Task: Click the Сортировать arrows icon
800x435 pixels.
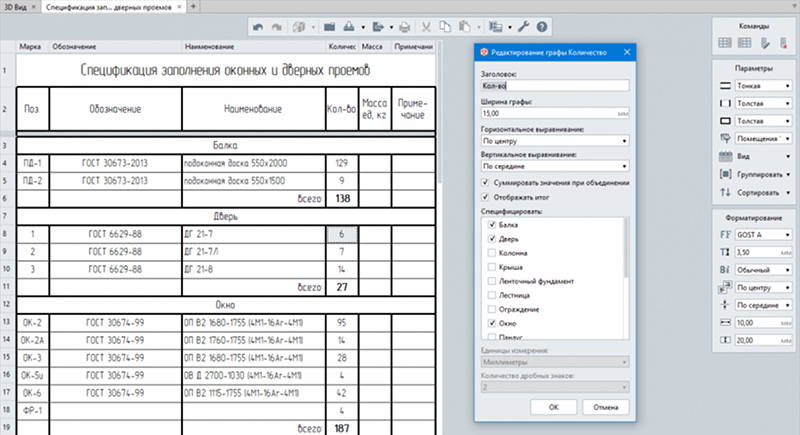Action: [x=725, y=192]
